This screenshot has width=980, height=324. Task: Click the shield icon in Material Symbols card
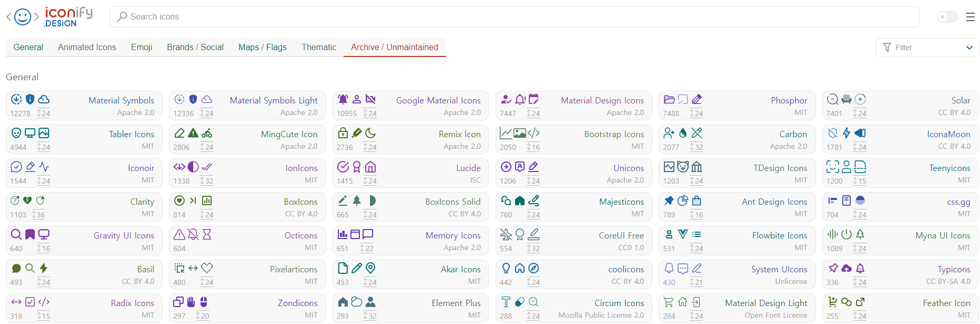pos(30,99)
